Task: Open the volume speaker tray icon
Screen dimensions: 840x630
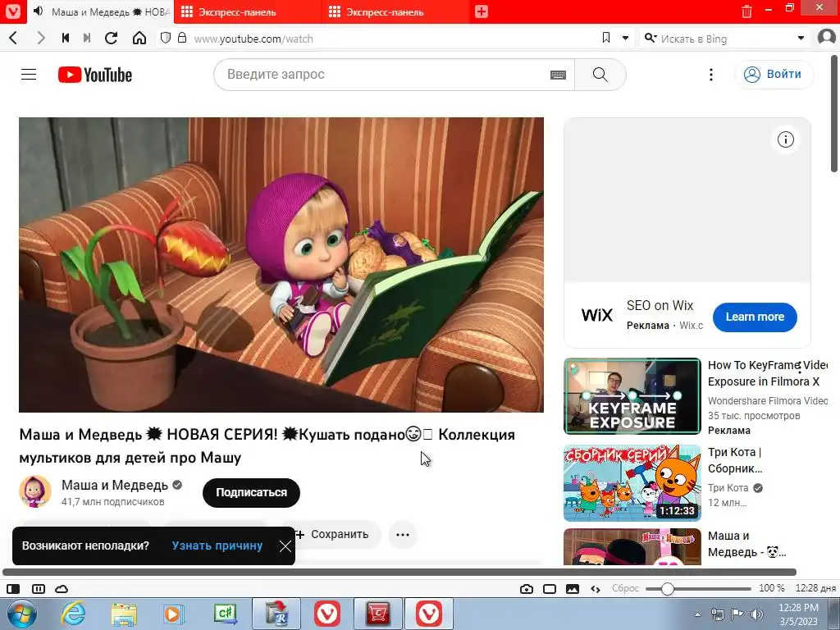Action: coord(757,614)
